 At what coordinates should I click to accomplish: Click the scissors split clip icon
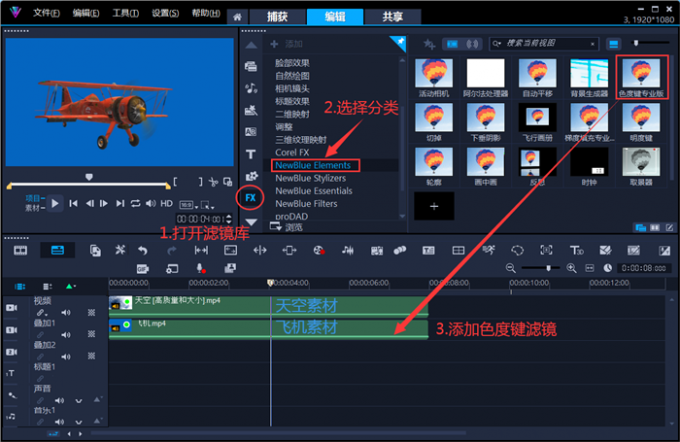click(x=120, y=250)
